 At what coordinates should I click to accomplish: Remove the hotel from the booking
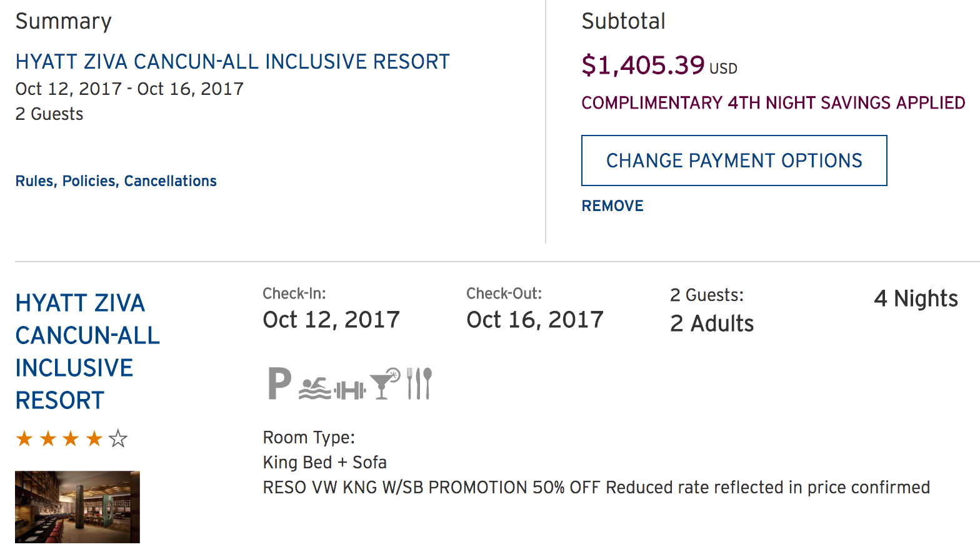point(612,206)
